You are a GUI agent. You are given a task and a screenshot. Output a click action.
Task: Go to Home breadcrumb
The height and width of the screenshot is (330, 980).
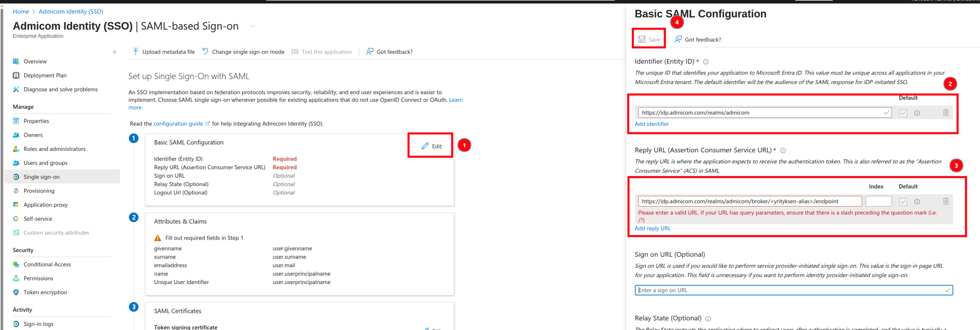[21, 11]
